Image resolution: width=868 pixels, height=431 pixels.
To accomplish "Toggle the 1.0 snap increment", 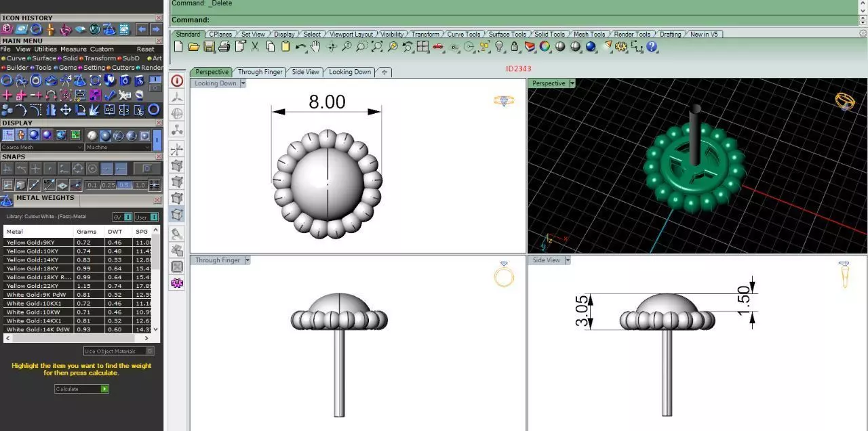I will pos(140,185).
